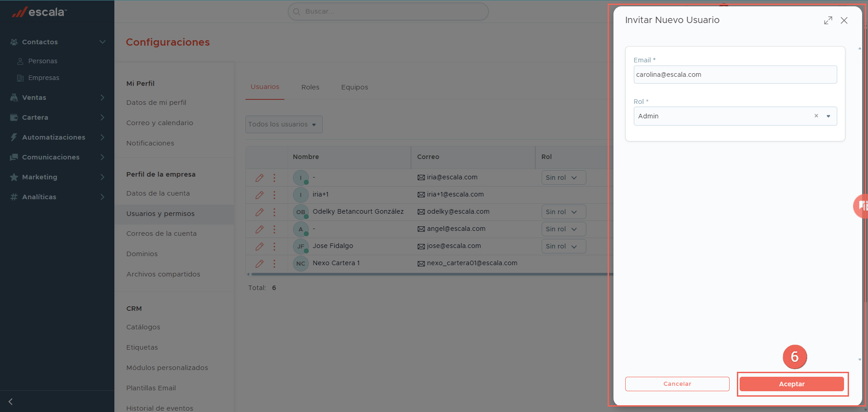Click the Comunicaciones chat icon
Image resolution: width=868 pixels, height=412 pixels.
14,157
